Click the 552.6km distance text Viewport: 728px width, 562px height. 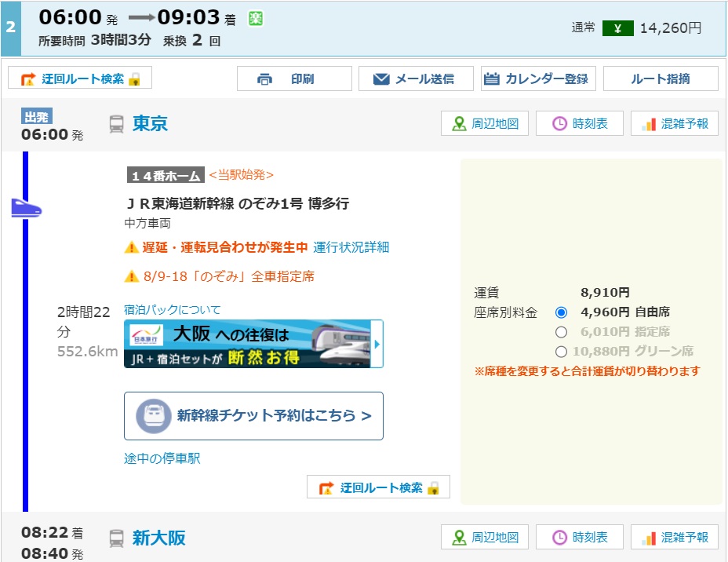tap(87, 352)
